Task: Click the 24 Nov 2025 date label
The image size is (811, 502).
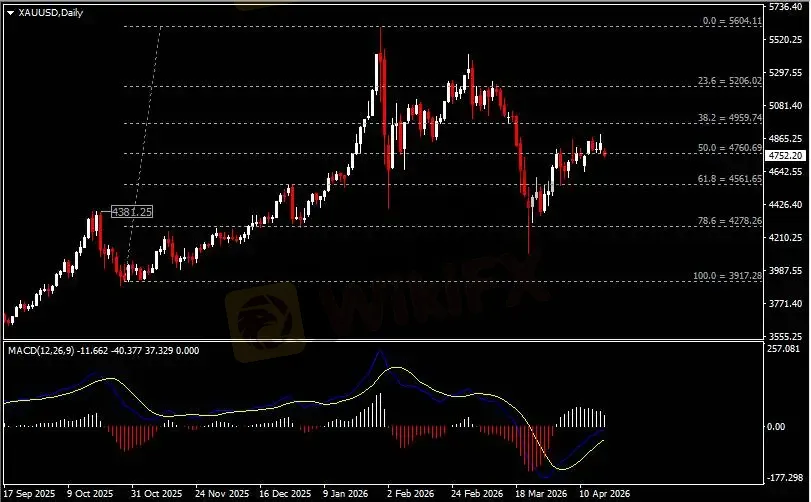Action: (x=222, y=494)
